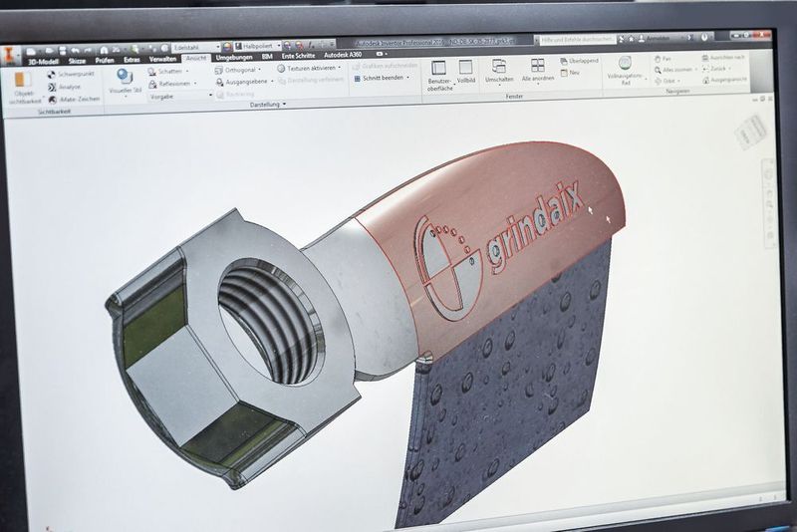Toggle iMate-Zeichen visibility
Image resolution: width=797 pixels, height=532 pixels.
point(74,100)
